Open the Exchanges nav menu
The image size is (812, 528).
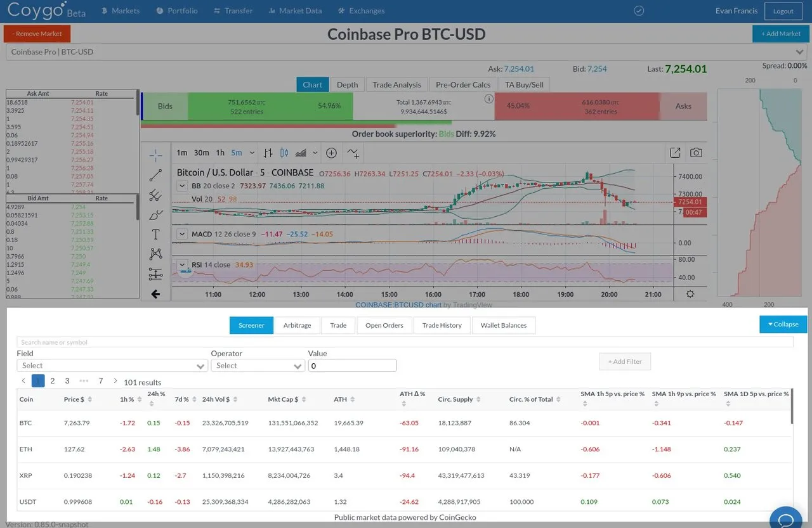point(362,11)
